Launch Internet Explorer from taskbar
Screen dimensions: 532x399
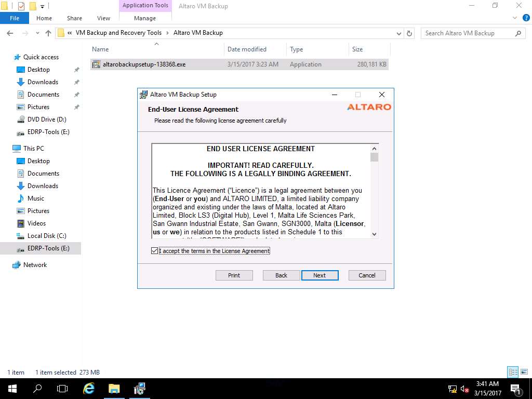tap(89, 389)
